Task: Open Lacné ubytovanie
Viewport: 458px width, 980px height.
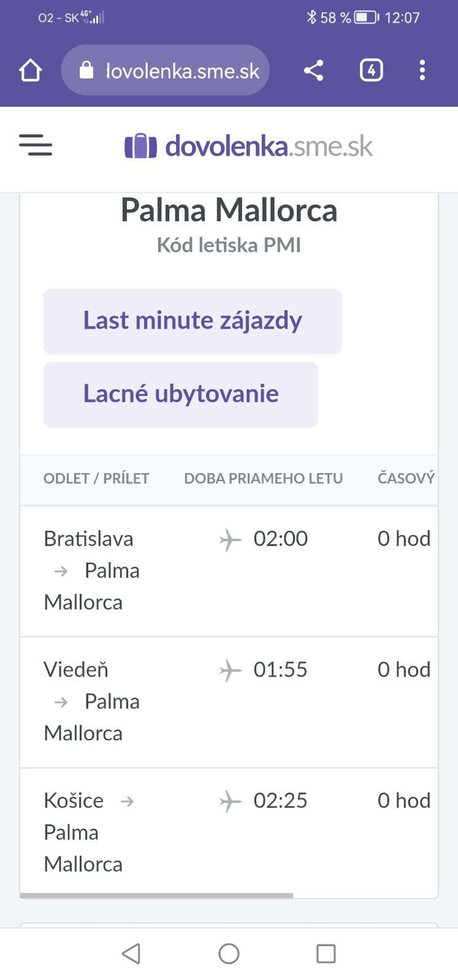Action: [180, 394]
